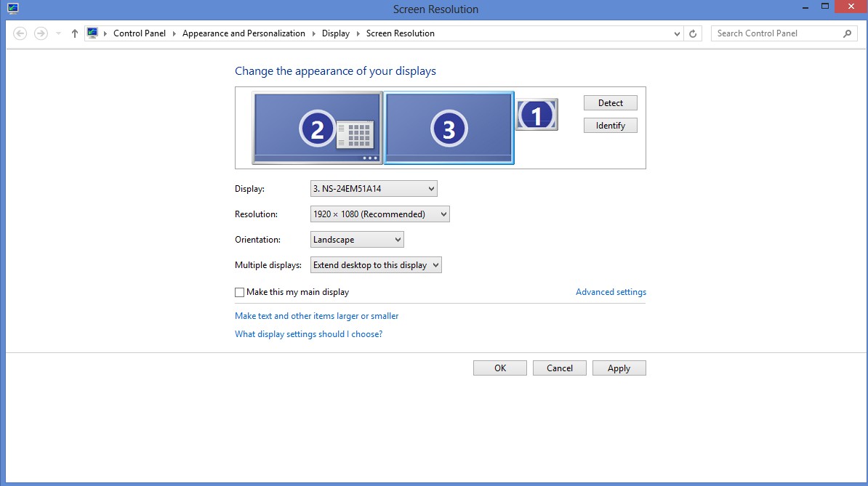Viewport: 868px width, 486px height.
Task: Open the recent locations dropdown arrow
Action: point(58,33)
